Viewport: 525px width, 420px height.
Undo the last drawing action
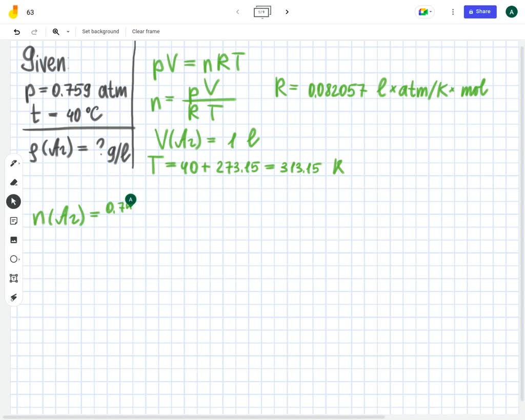tap(16, 31)
